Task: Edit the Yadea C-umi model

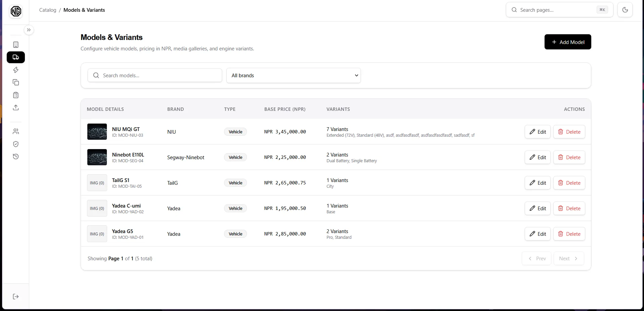Action: pos(538,208)
